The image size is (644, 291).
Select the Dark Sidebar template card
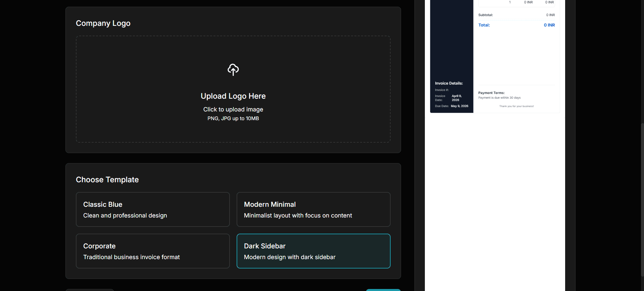point(313,251)
